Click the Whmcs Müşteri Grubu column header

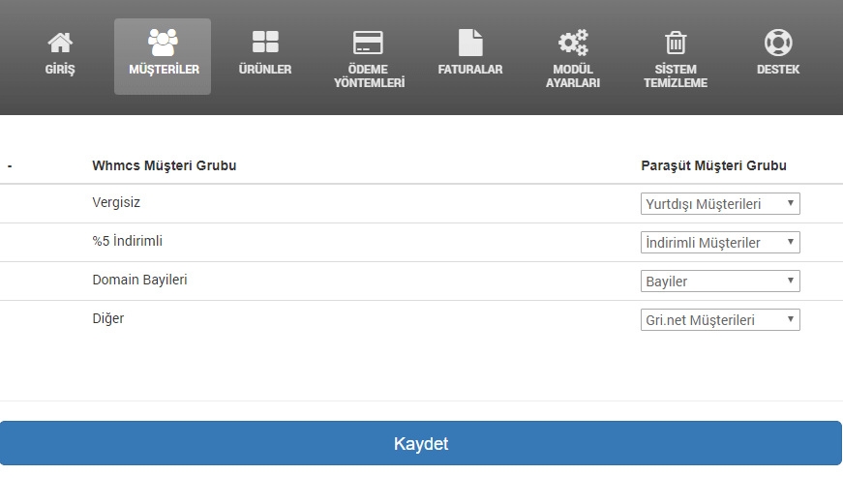[x=164, y=165]
